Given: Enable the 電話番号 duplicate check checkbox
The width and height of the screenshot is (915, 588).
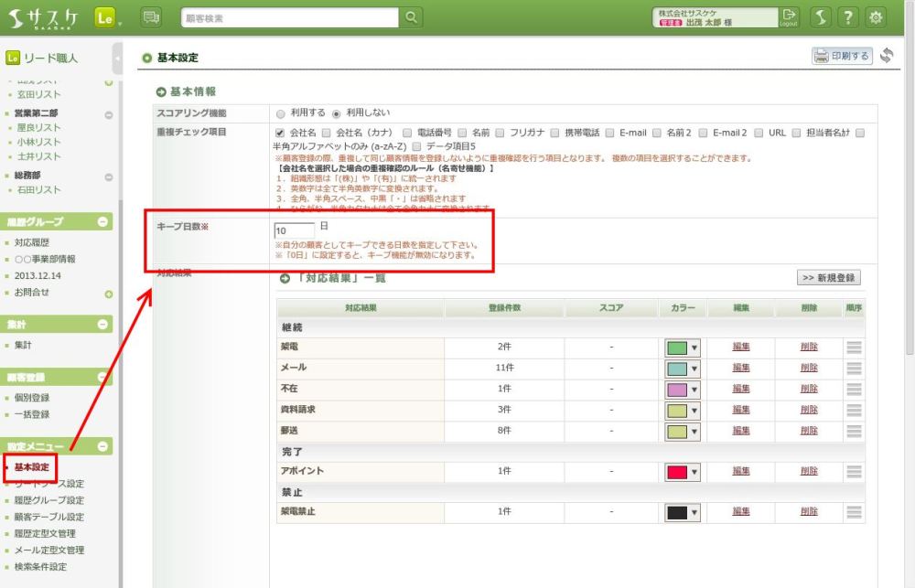Looking at the screenshot, I should [407, 133].
